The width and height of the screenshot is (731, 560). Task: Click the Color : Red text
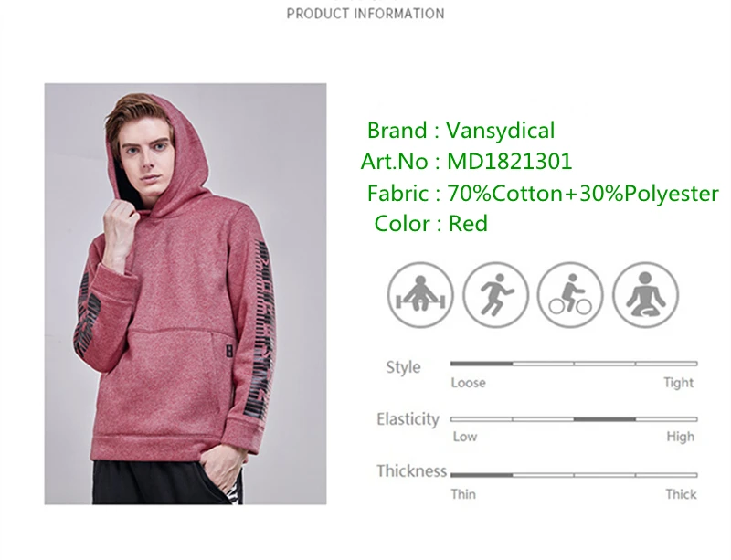pos(430,223)
